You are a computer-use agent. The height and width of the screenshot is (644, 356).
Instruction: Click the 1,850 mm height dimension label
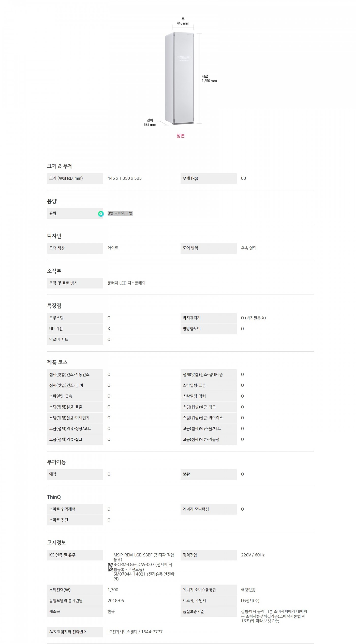[209, 81]
